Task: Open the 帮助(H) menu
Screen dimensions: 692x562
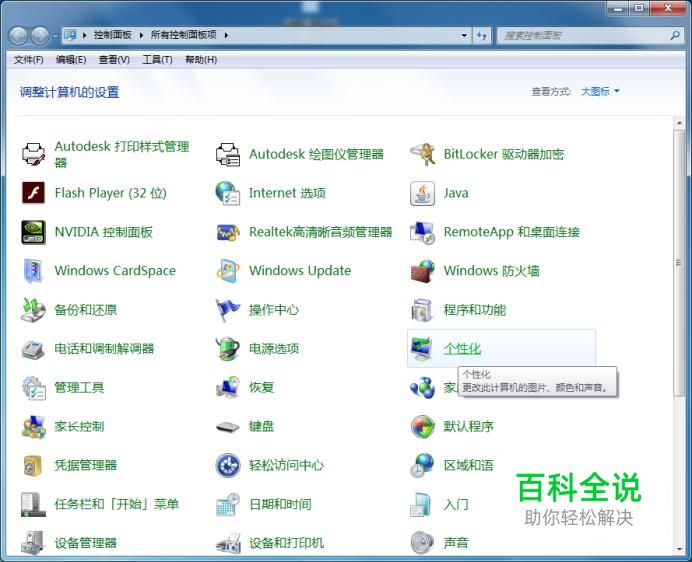Action: point(201,60)
